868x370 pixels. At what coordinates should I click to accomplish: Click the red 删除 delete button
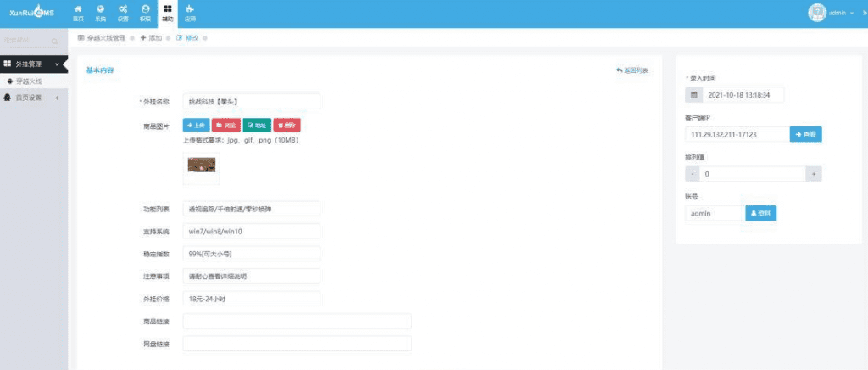(x=287, y=125)
